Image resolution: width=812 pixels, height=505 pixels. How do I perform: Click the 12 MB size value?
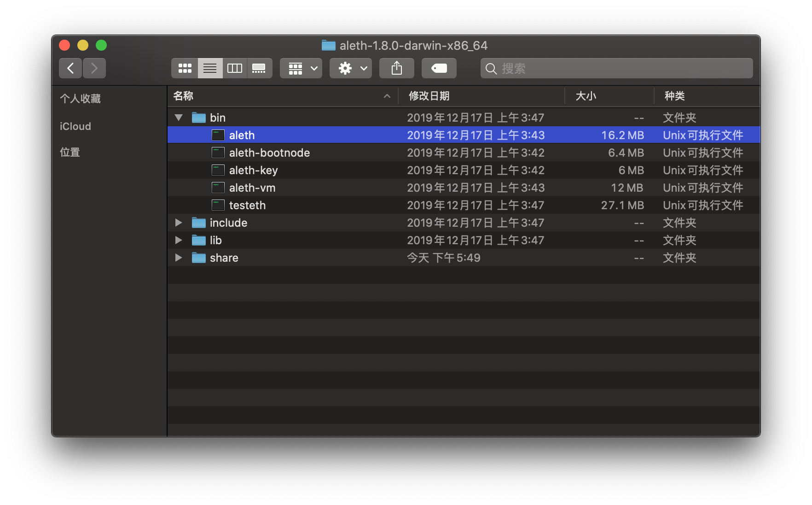point(627,188)
